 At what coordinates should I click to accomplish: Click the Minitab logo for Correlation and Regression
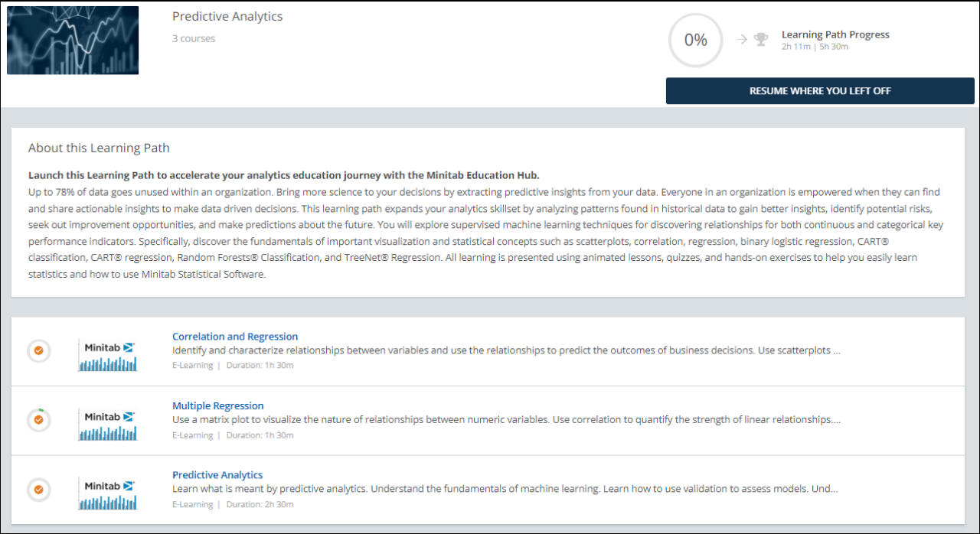[x=108, y=355]
